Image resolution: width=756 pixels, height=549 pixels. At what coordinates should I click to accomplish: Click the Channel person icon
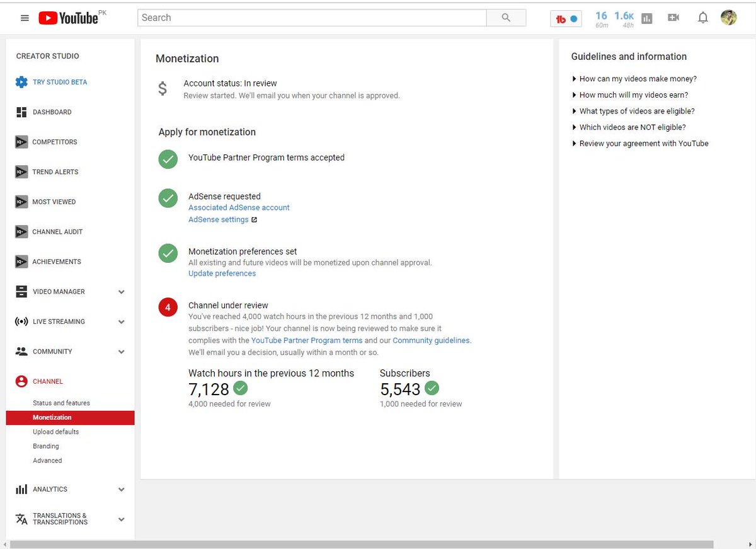[21, 381]
